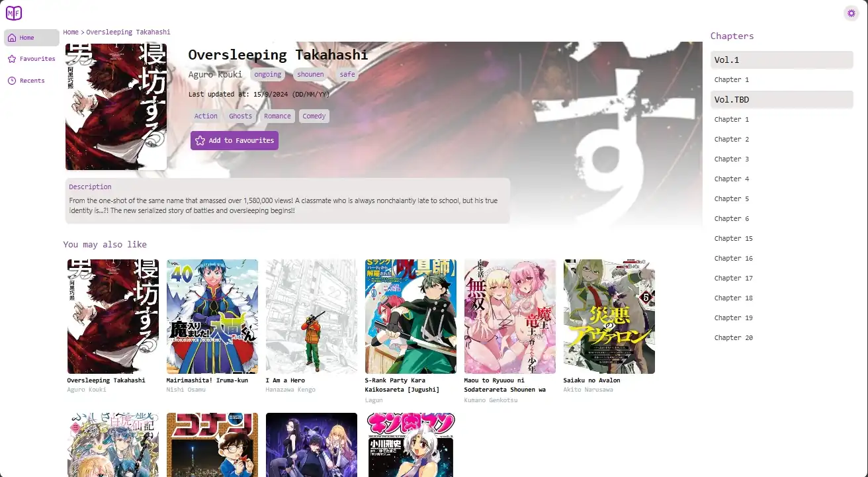This screenshot has width=868, height=477.
Task: Click the You may also like heading
Action: coord(105,244)
